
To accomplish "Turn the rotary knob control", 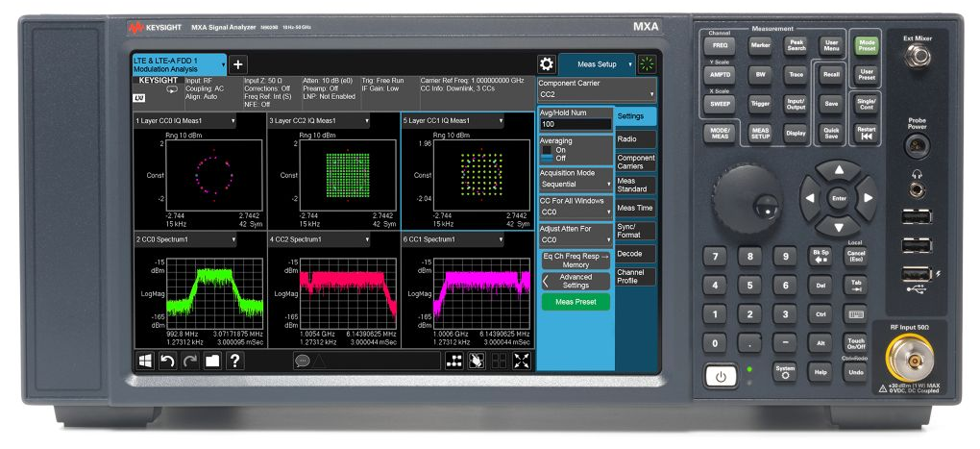I will point(747,198).
